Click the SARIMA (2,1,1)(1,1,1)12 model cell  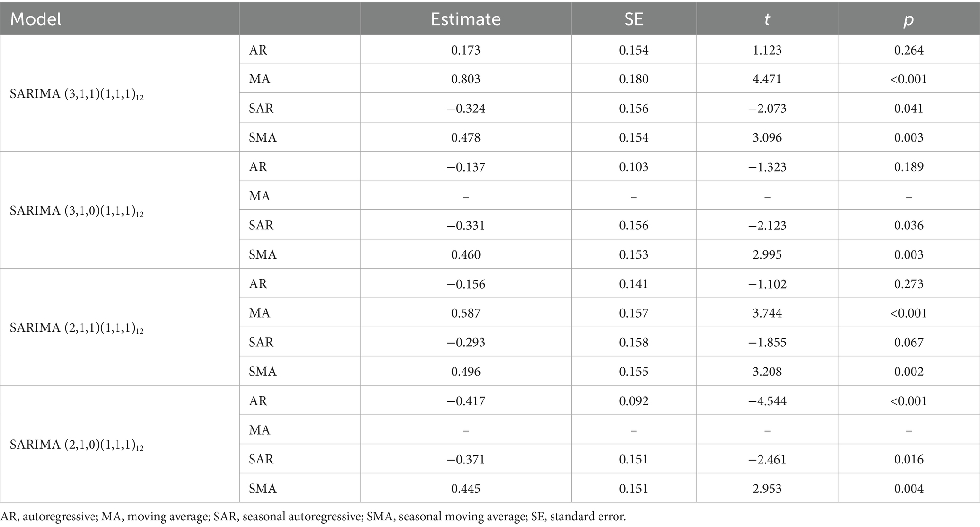click(76, 328)
